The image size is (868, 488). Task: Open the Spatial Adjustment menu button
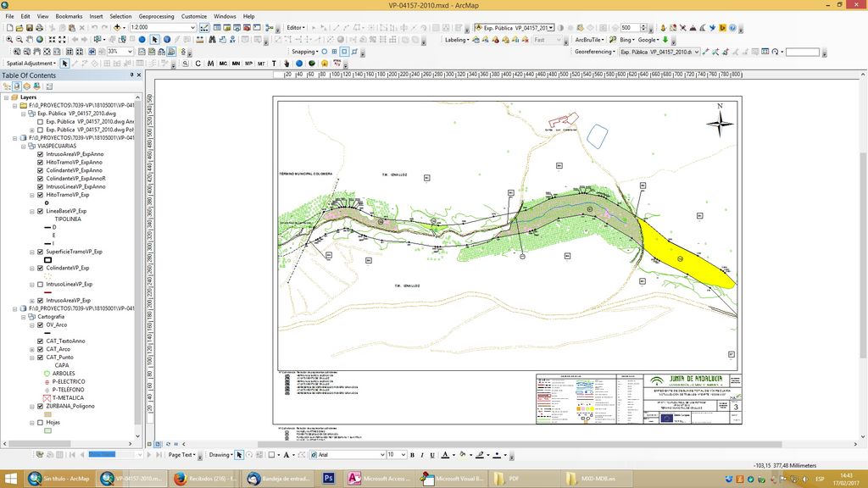click(31, 64)
